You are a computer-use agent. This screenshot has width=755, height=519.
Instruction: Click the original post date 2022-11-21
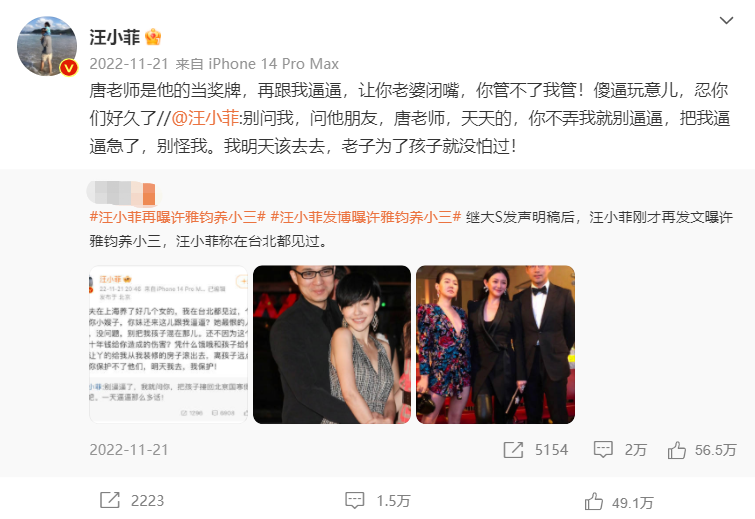click(129, 450)
